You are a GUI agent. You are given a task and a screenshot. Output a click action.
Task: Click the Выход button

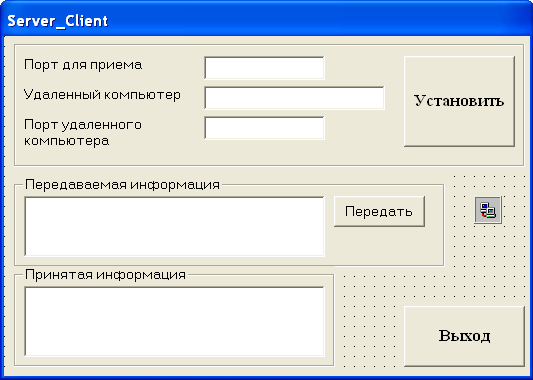click(x=464, y=336)
